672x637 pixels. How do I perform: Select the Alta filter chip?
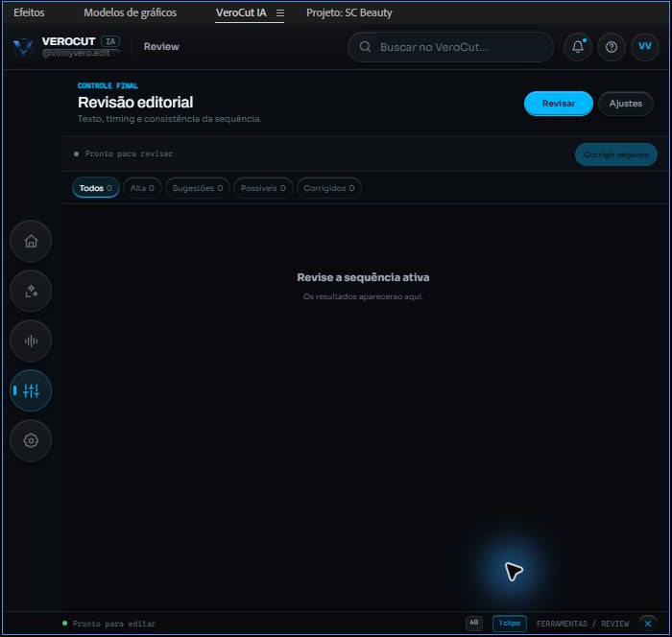(x=142, y=188)
